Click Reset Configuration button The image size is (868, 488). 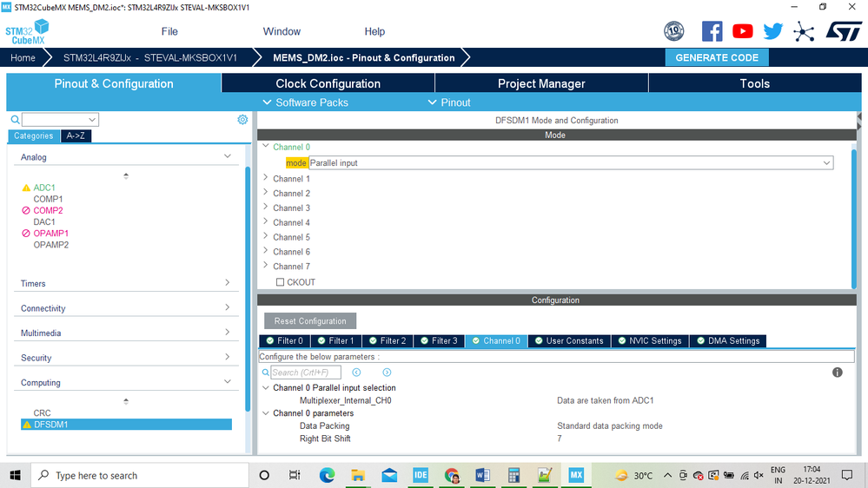[x=310, y=321]
